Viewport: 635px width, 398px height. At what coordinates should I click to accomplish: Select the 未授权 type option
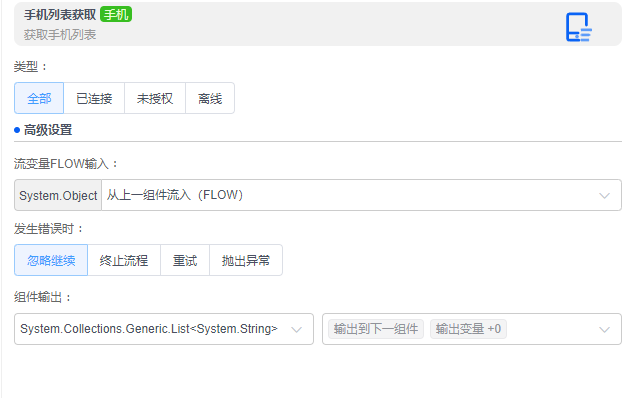pos(155,98)
